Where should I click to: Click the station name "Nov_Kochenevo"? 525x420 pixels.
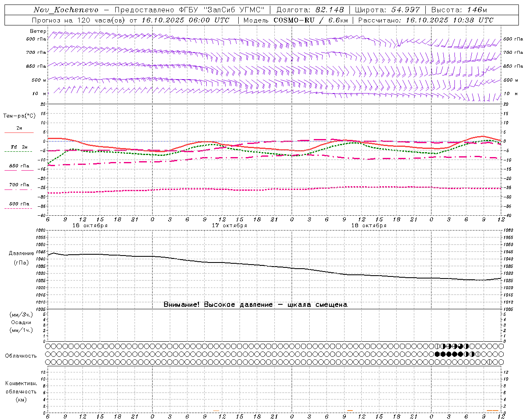[x=66, y=10]
